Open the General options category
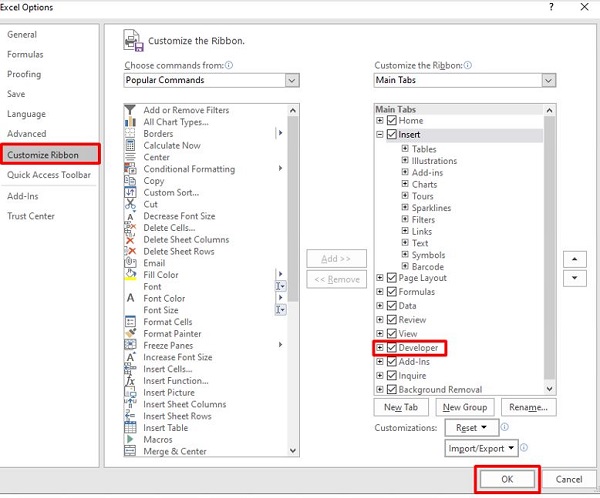The height and width of the screenshot is (498, 600). point(22,34)
